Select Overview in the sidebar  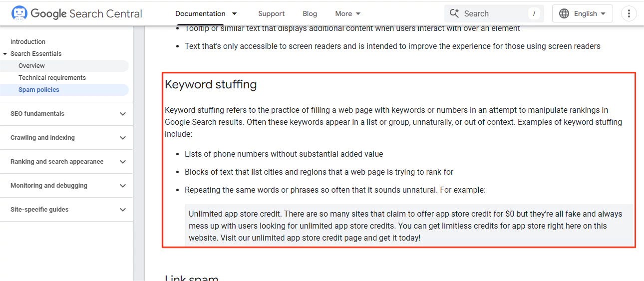point(31,66)
